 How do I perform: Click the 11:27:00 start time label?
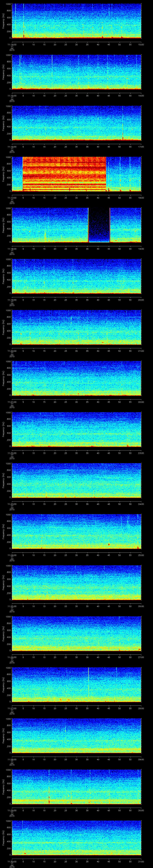coord(12,708)
